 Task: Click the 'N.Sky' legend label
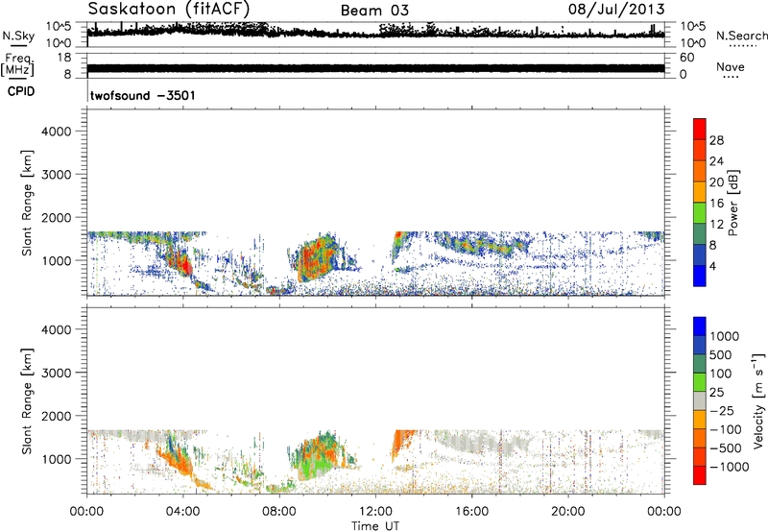[18, 36]
